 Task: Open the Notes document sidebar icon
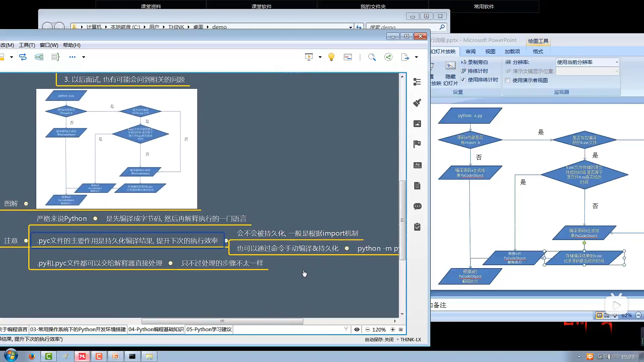click(x=417, y=186)
